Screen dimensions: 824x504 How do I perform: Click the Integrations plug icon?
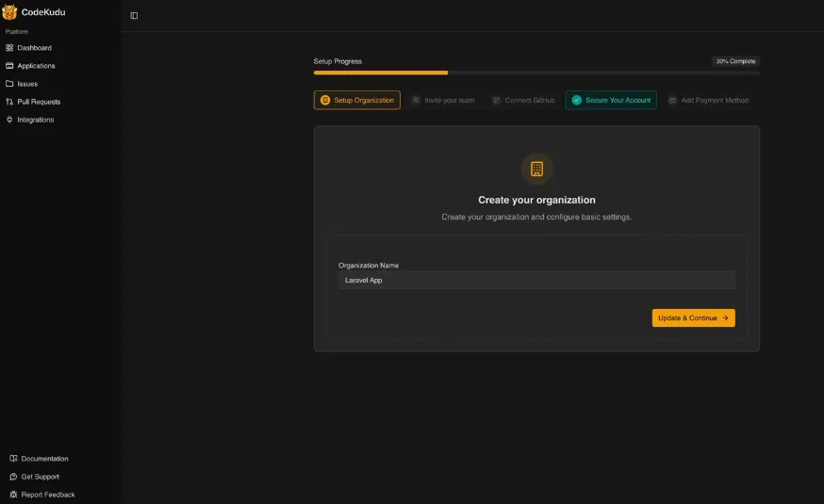click(9, 120)
